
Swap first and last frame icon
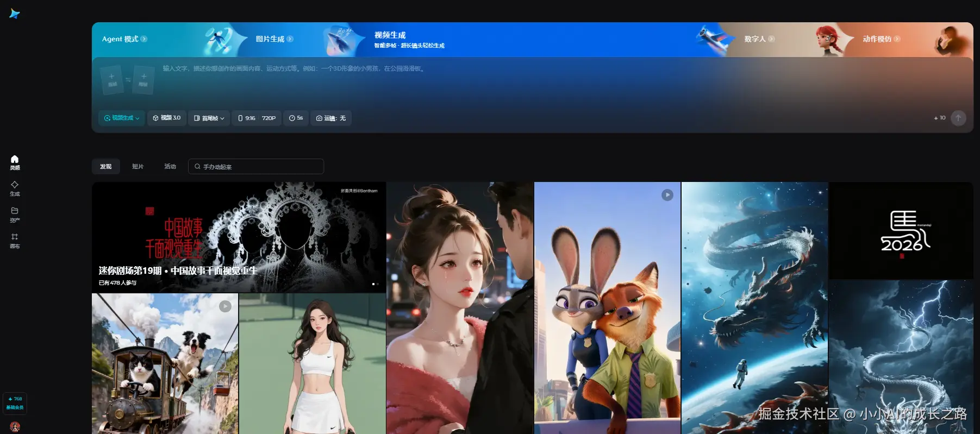coord(128,80)
